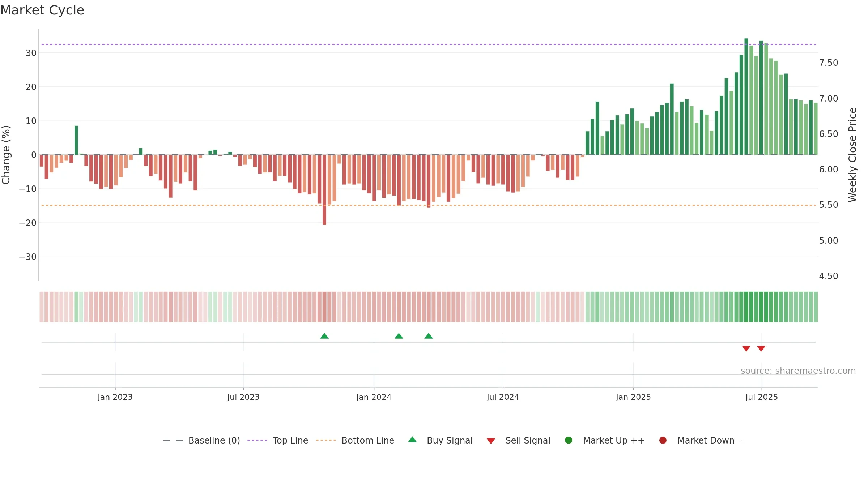Toggle the Sell Signal legend entry

click(518, 440)
